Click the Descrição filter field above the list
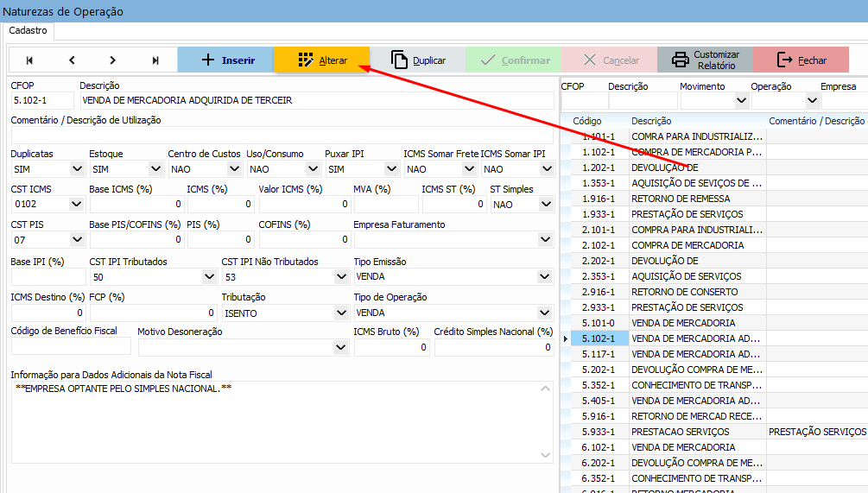Image resolution: width=868 pixels, height=493 pixels. [643, 101]
